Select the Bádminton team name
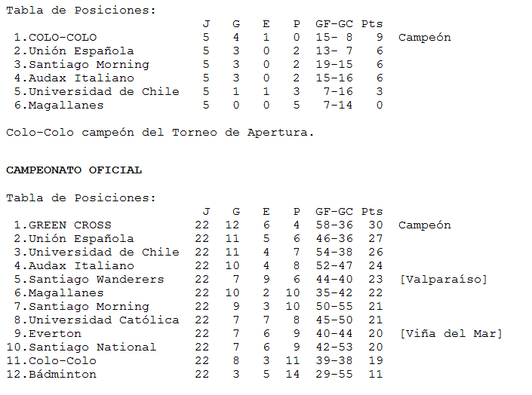Viewport: 532px width, 395px height. pos(63,374)
